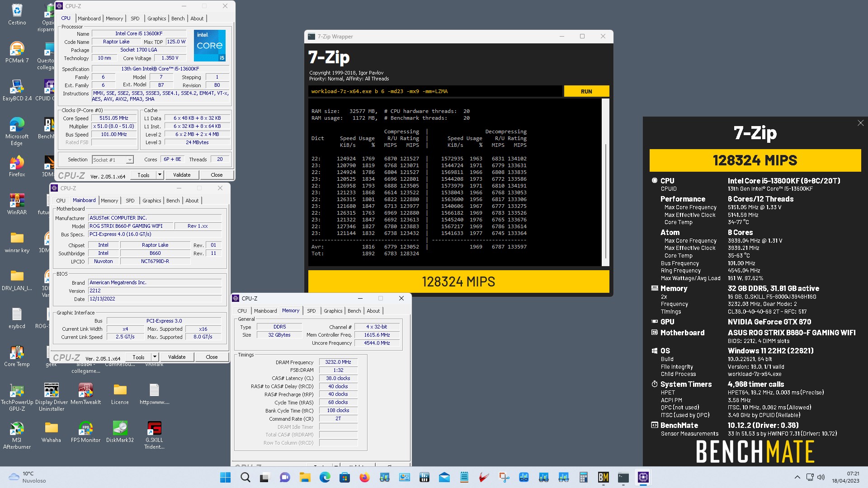
Task: Open the BenchMate BM taskbar icon
Action: click(x=603, y=477)
